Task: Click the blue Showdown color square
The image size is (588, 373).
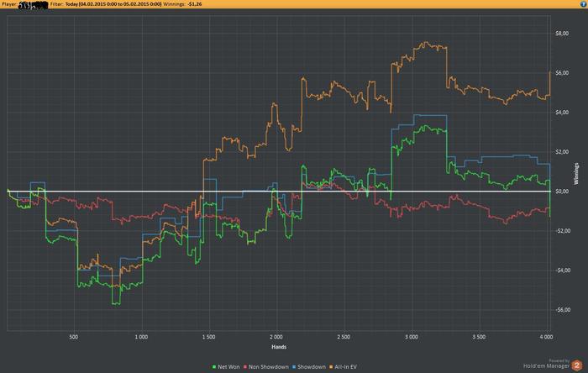Action: (294, 367)
